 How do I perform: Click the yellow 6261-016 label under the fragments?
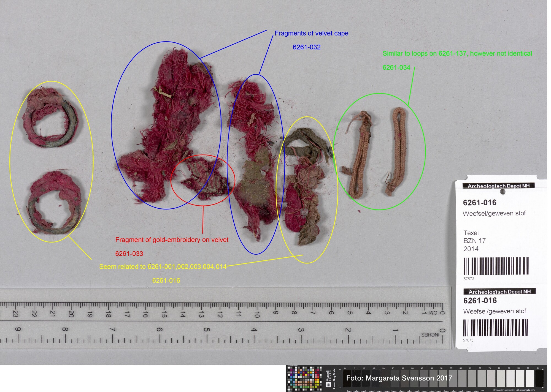tap(166, 281)
